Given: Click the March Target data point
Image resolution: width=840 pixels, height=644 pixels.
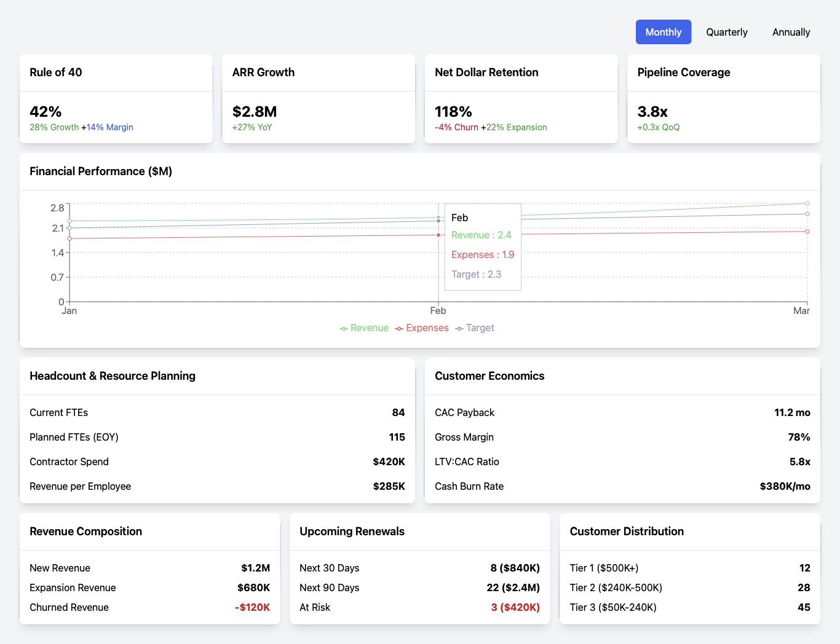Looking at the screenshot, I should (x=807, y=214).
